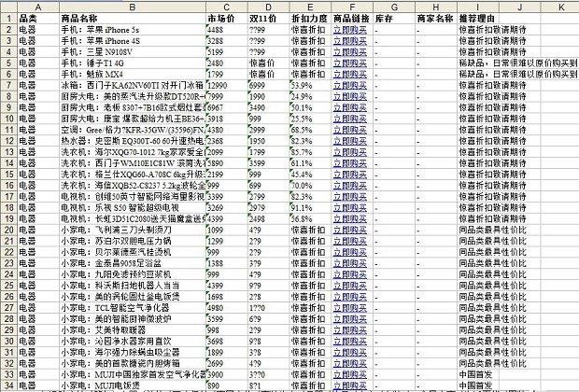
Task: Select cell 小家电:金泰昌9058足浴盆
Action: (133, 263)
